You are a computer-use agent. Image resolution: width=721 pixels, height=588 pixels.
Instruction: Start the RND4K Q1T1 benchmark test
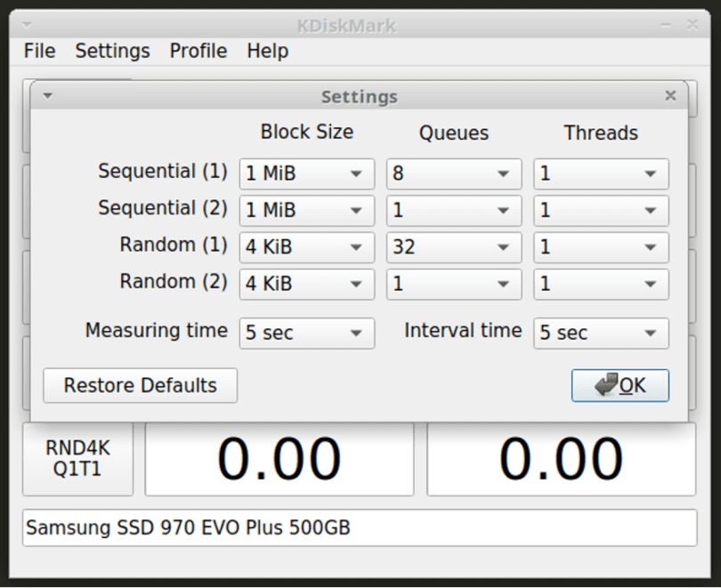click(x=77, y=458)
